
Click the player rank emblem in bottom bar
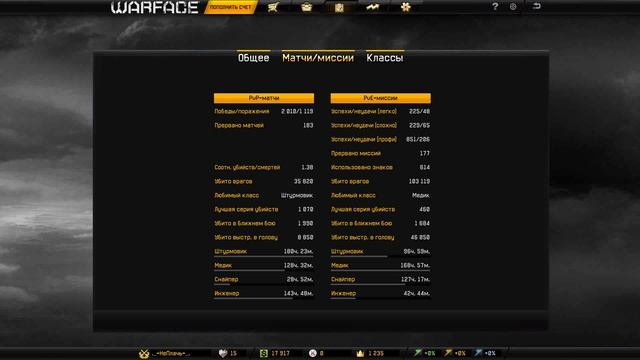coord(144,353)
